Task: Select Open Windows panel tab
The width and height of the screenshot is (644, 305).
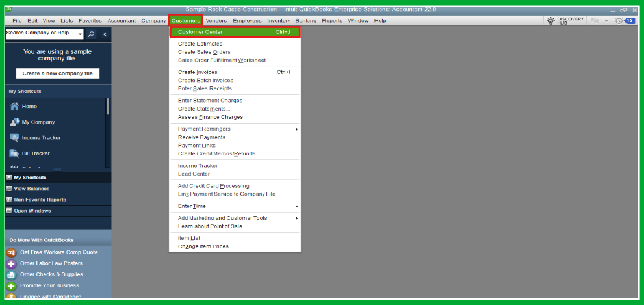Action: [x=58, y=211]
